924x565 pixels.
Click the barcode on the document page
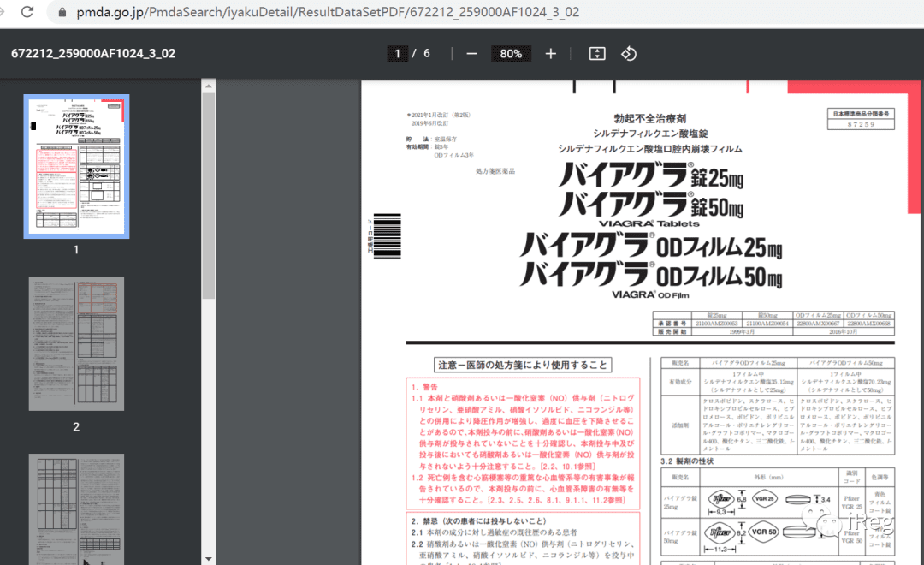point(387,236)
